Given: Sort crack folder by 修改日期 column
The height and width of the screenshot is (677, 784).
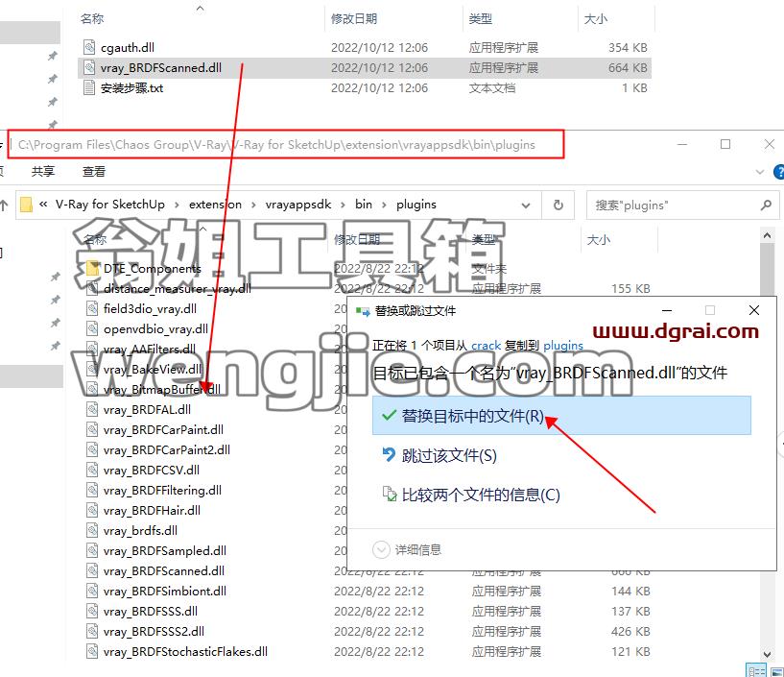Looking at the screenshot, I should [354, 19].
